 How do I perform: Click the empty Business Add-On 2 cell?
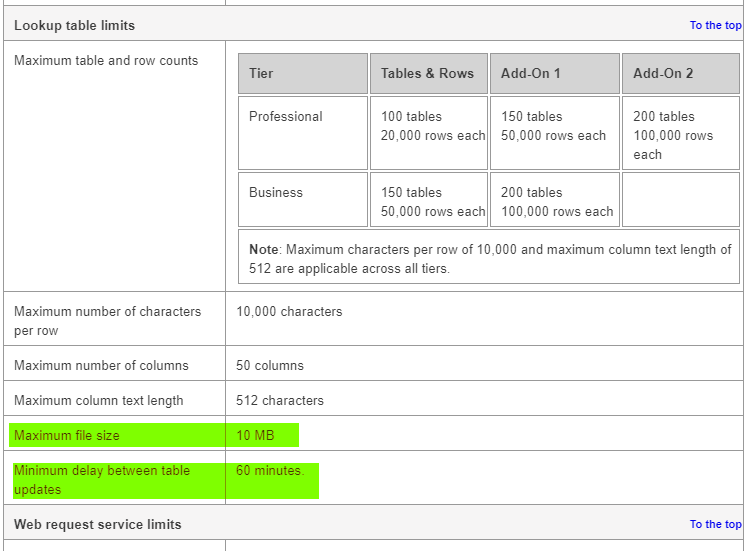[680, 199]
